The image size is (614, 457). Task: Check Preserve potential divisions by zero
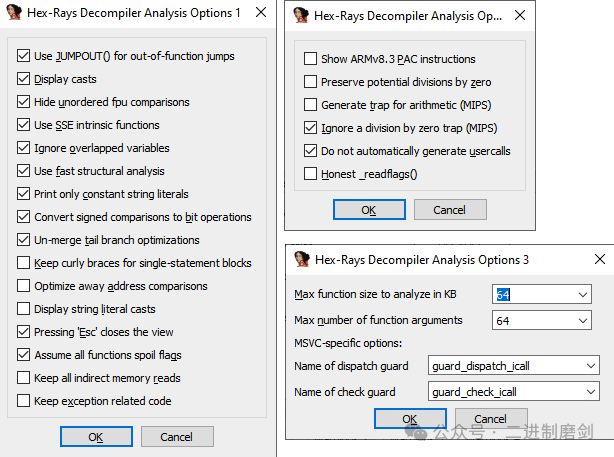click(311, 82)
